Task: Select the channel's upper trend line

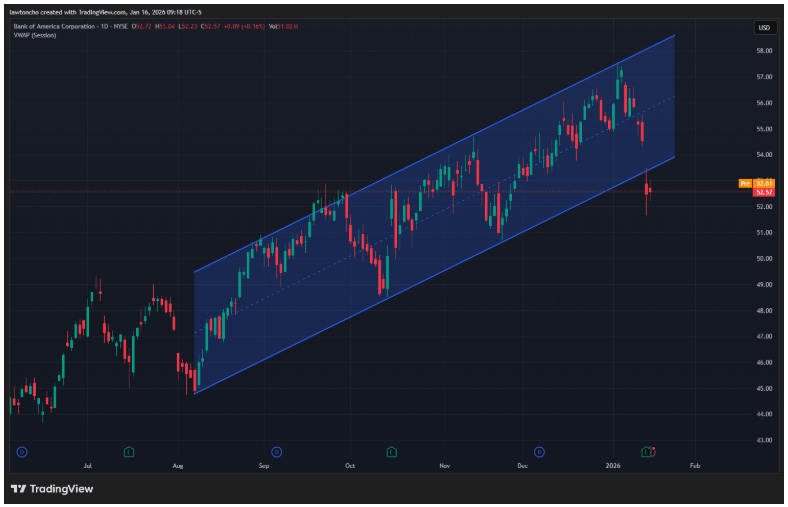Action: [434, 154]
